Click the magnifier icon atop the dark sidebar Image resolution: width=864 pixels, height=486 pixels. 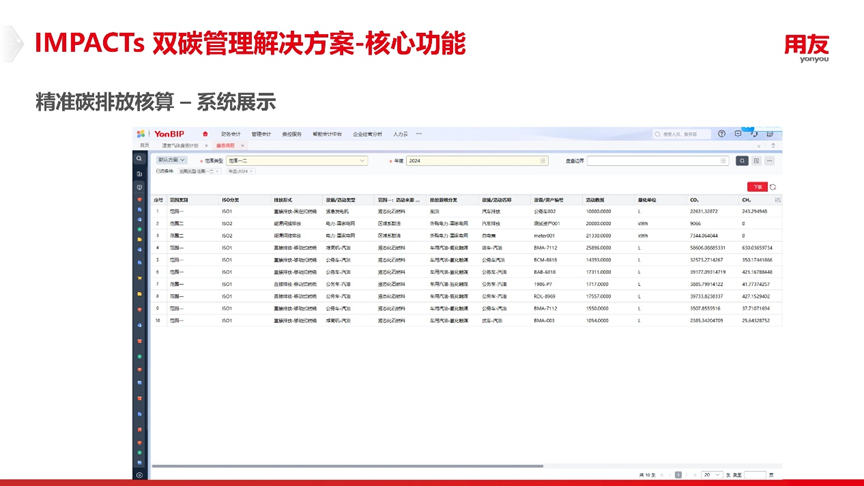click(139, 159)
